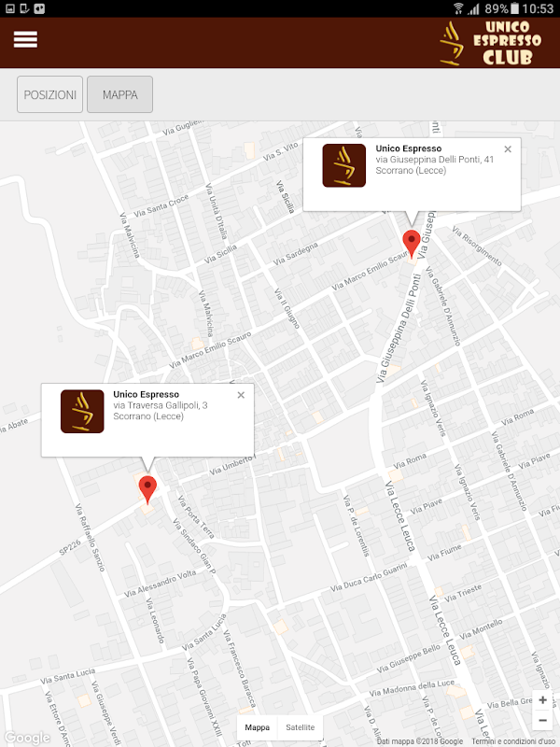Select the Satellite map type
This screenshot has height=747, width=560.
coord(300,727)
